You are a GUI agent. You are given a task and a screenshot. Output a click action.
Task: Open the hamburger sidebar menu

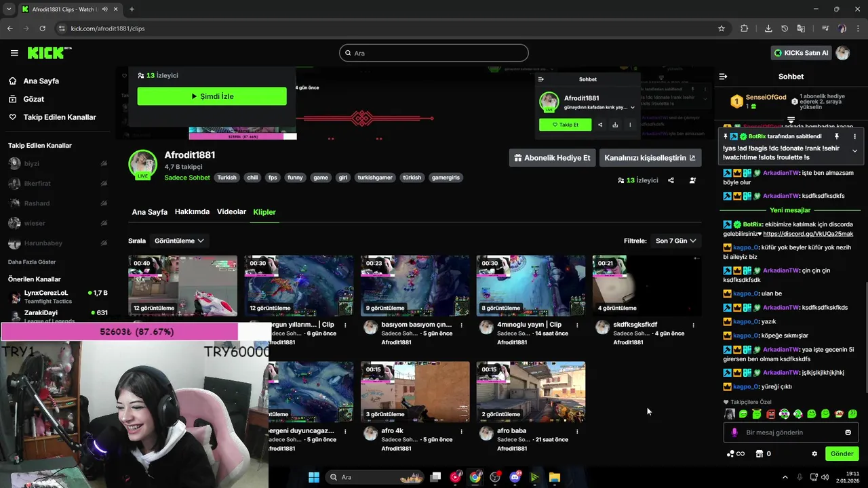click(14, 53)
